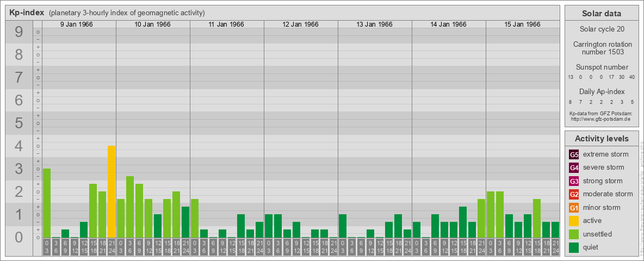
Task: Click the 11 Jan 15-18h bar
Action: [x=240, y=226]
